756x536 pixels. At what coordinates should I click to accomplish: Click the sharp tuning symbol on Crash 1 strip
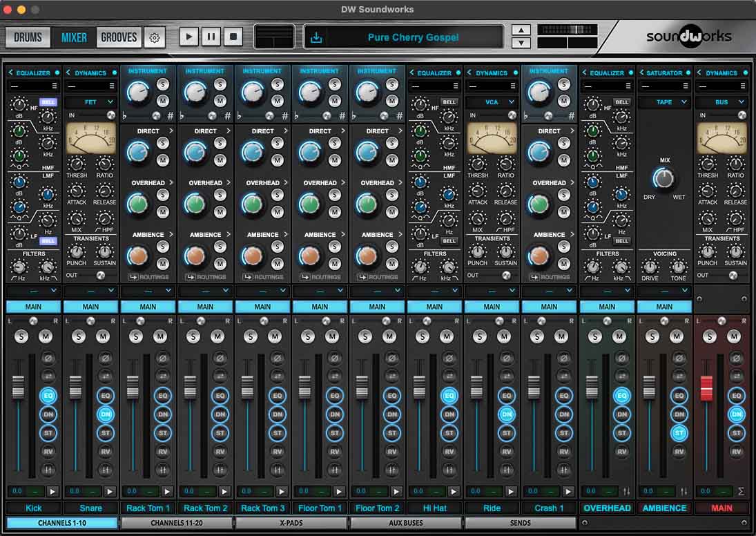point(572,116)
